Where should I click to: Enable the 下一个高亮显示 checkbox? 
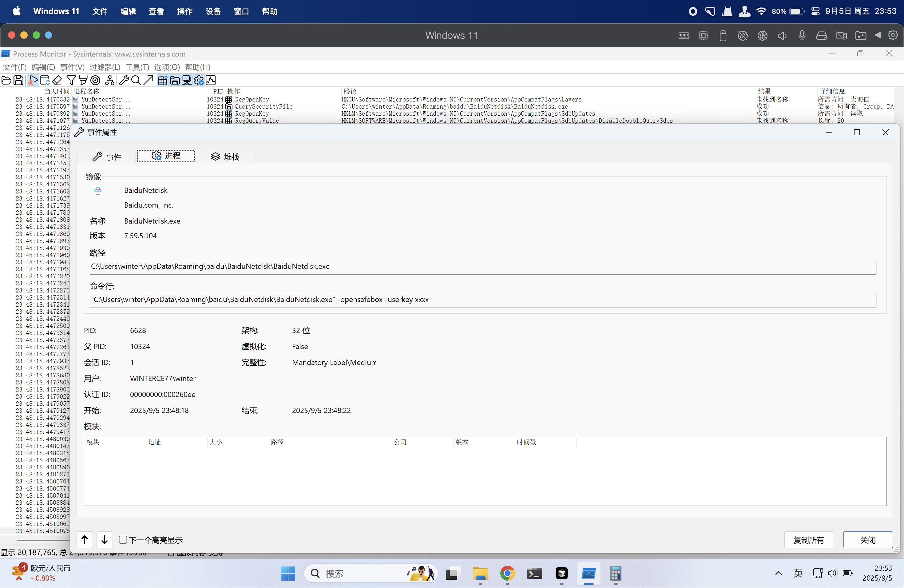(x=123, y=540)
